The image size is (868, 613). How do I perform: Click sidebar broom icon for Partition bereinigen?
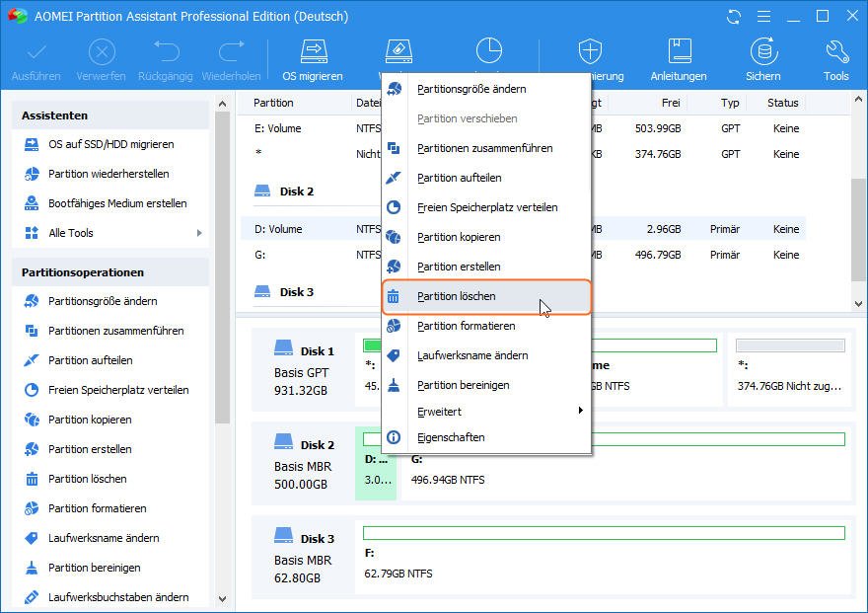(x=33, y=568)
